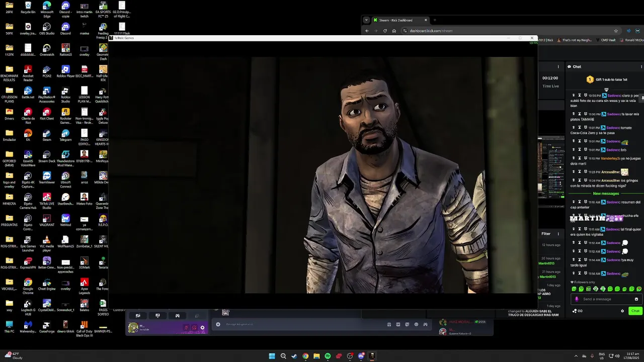
Task: Send message with green Chat button
Action: pos(635,311)
